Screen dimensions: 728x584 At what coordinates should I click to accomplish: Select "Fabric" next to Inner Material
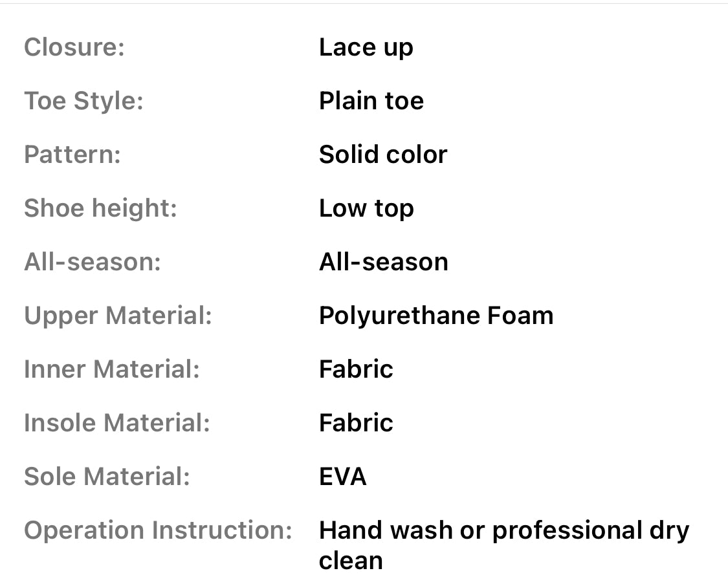(x=356, y=369)
